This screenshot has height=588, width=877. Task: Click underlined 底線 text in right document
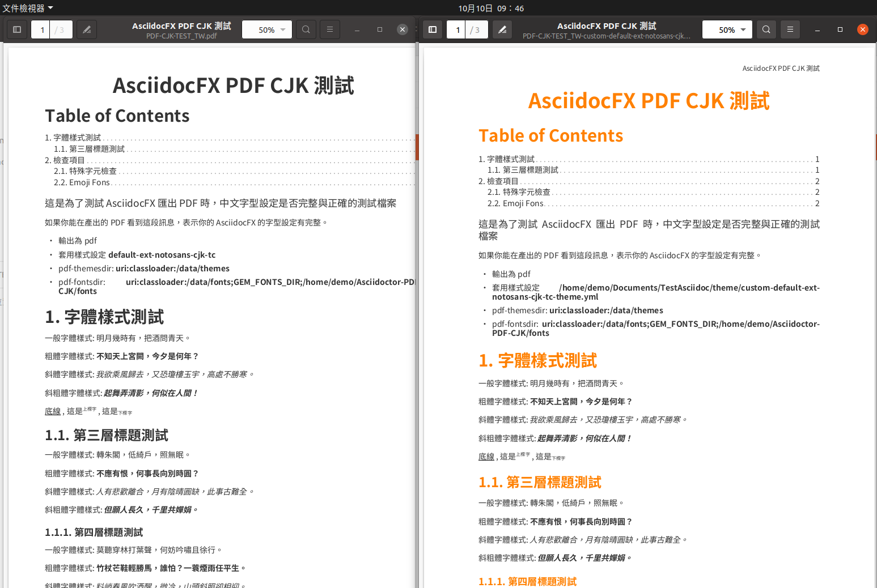tap(486, 457)
